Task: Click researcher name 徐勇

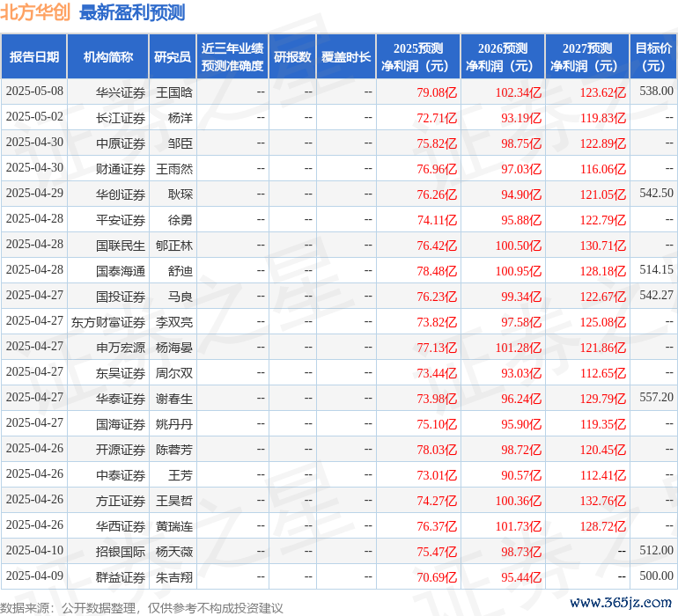Action: [x=181, y=220]
